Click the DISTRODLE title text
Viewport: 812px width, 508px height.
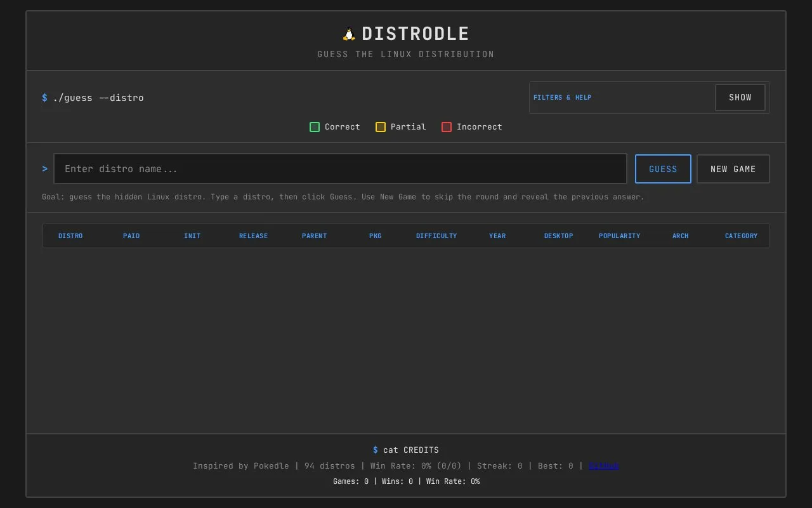(415, 34)
